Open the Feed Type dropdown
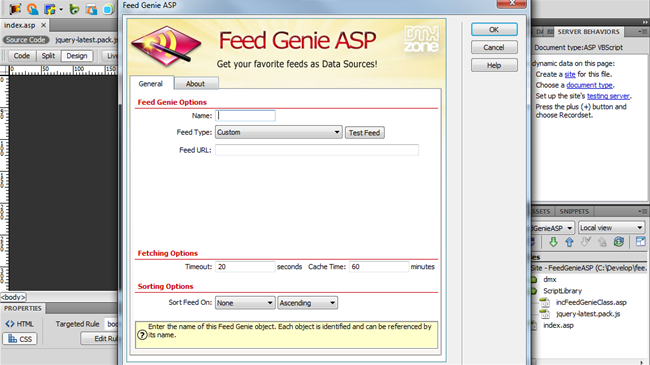The width and height of the screenshot is (650, 365). [279, 132]
